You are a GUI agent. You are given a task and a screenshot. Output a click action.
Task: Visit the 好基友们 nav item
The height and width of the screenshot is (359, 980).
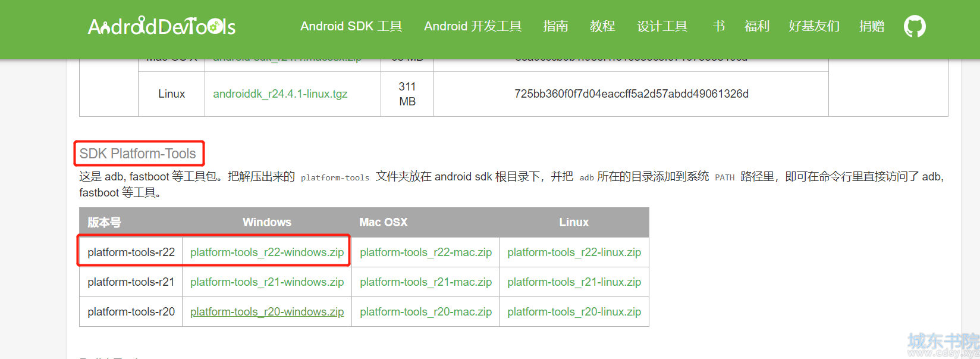click(x=814, y=26)
